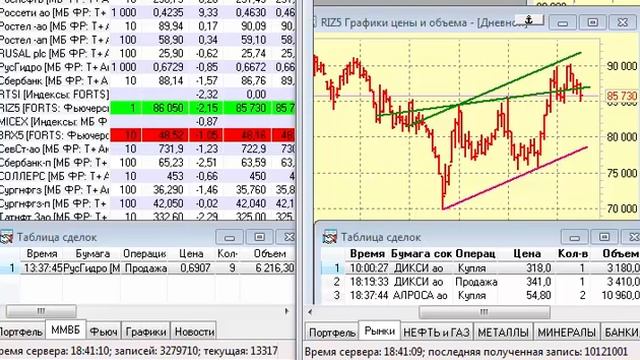Viewport: 640px width, 360px height.
Task: Select the MICEX index row
Action: pos(147,121)
